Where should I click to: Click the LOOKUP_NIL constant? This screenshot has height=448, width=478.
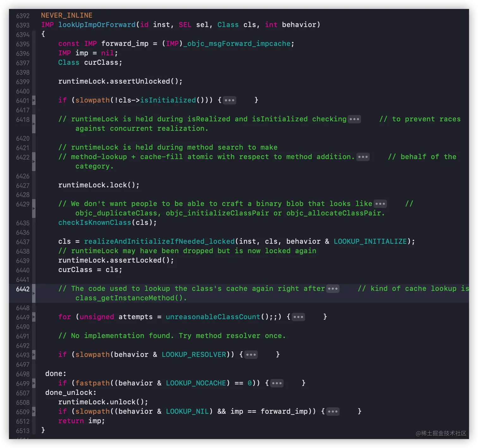click(187, 411)
